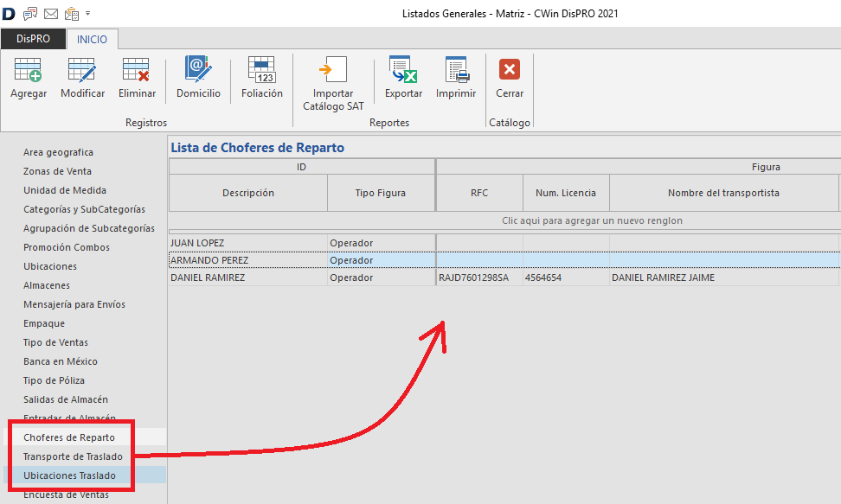Click the Modificar record icon
The height and width of the screenshot is (504, 841).
coord(82,71)
